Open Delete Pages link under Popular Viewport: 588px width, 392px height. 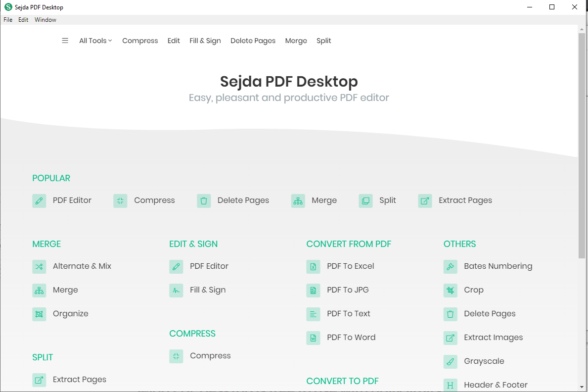point(243,200)
